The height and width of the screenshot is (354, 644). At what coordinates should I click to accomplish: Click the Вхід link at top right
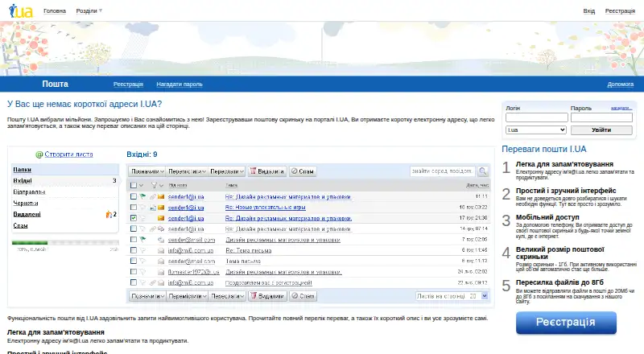pyautogui.click(x=589, y=11)
